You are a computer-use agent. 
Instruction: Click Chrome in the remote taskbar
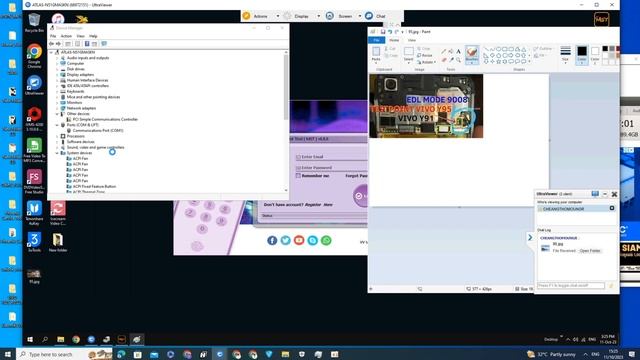coord(76,339)
